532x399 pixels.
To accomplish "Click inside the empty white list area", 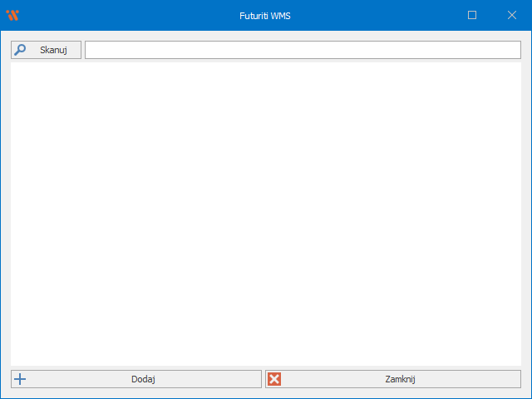I will click(x=266, y=214).
